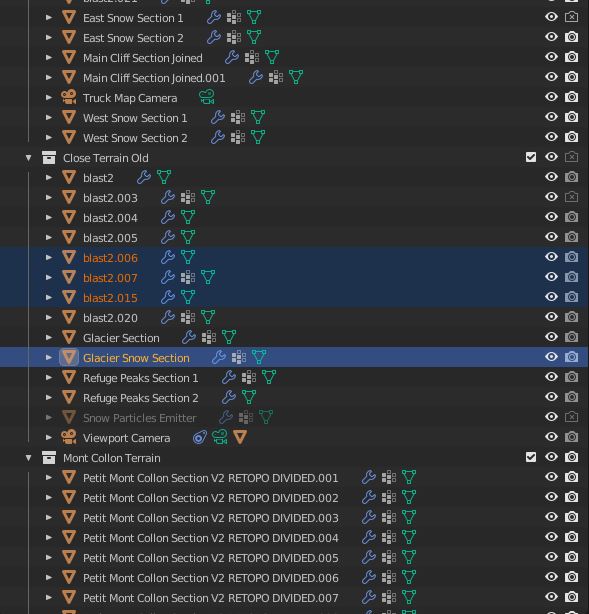
Task: Hide blast2.007 using its eye icon
Action: coord(551,277)
